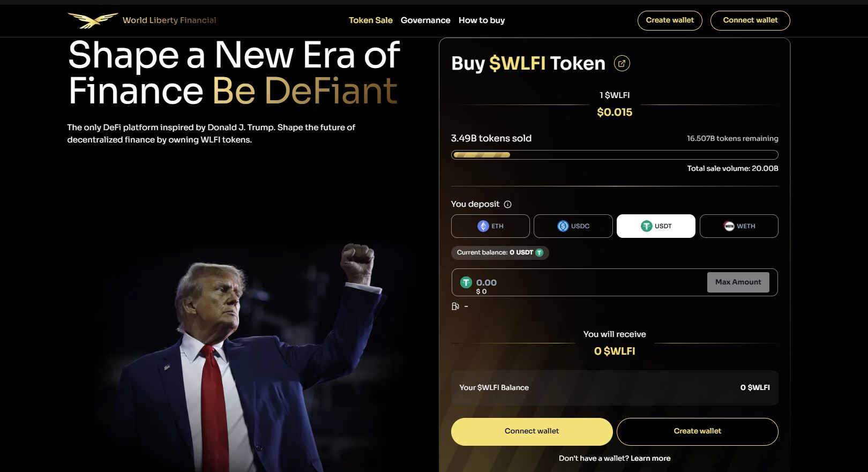Image resolution: width=868 pixels, height=472 pixels.
Task: Click the gas pump fee icon
Action: click(x=455, y=306)
